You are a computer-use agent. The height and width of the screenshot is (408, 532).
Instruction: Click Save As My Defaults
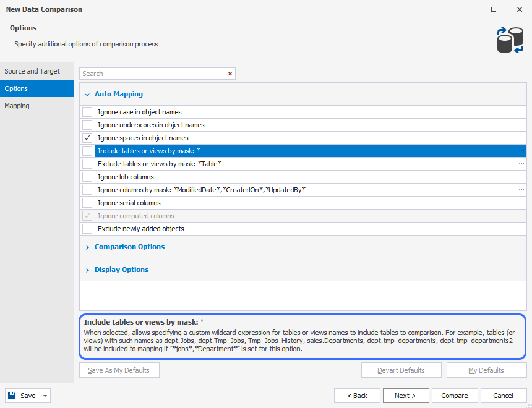[119, 370]
